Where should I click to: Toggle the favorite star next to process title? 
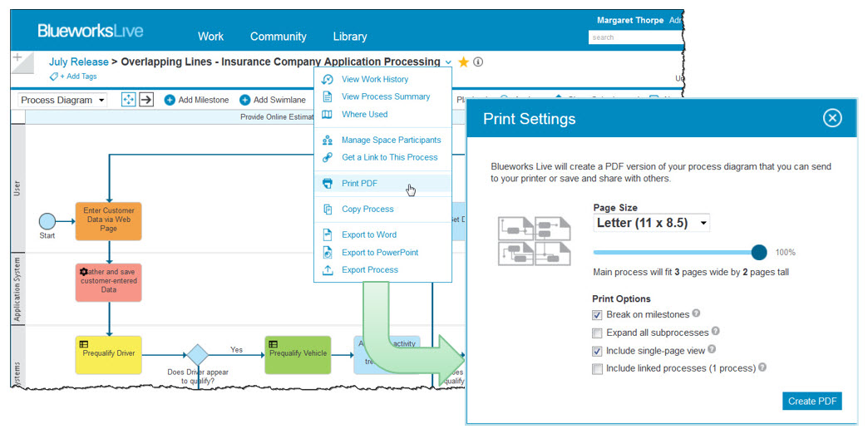tap(464, 62)
